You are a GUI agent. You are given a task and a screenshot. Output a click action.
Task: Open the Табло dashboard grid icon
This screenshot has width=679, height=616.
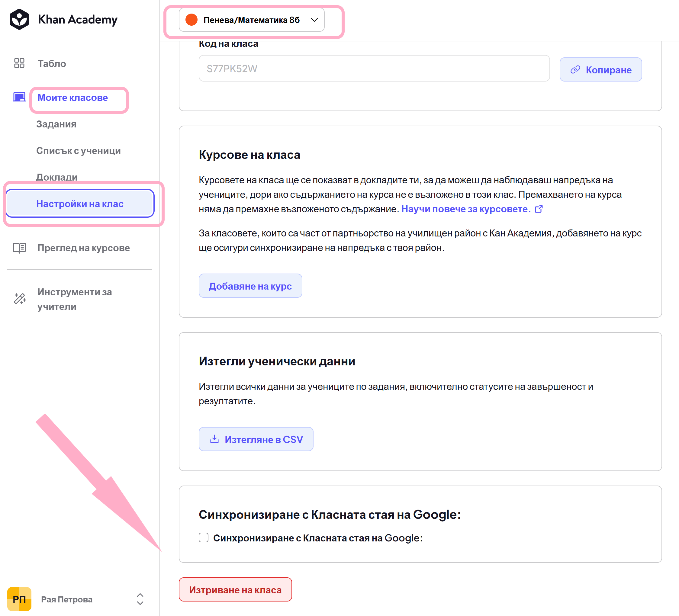pos(19,63)
